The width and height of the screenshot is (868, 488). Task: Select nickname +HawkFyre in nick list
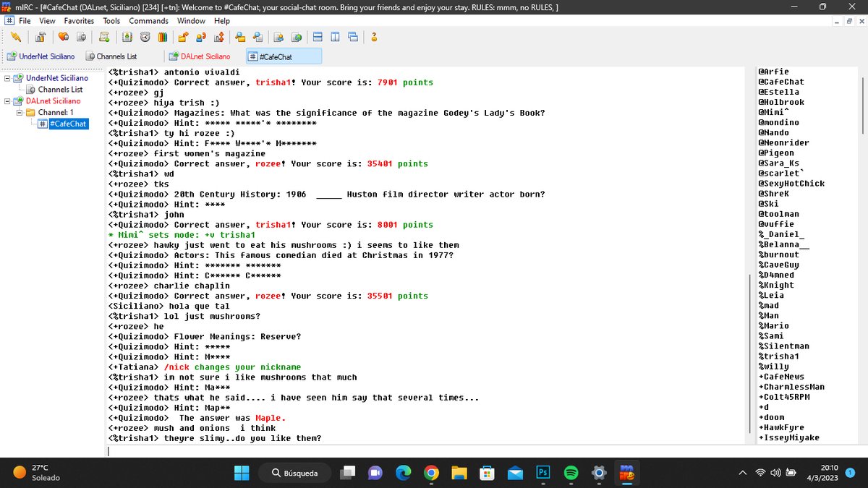tap(781, 428)
